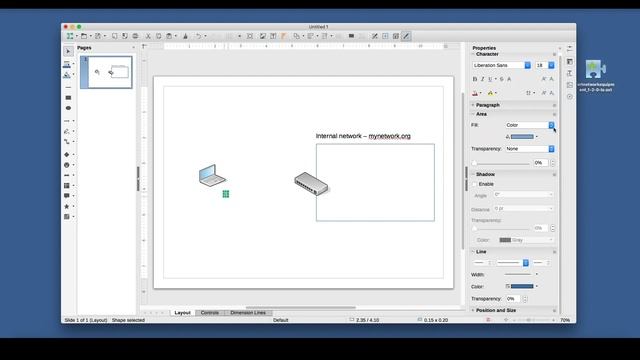Select the Callouts tool
640x360 pixels.
pos(67,196)
